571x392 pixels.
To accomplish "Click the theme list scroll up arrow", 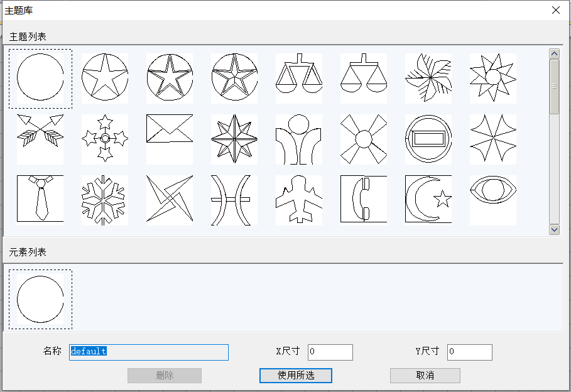I will click(x=554, y=54).
